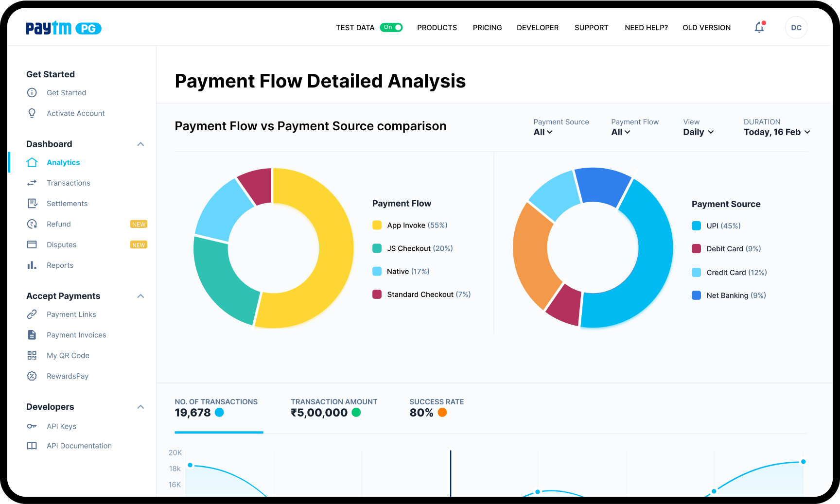The image size is (840, 504).
Task: Switch to the DEVELOPER menu item
Action: click(x=538, y=28)
